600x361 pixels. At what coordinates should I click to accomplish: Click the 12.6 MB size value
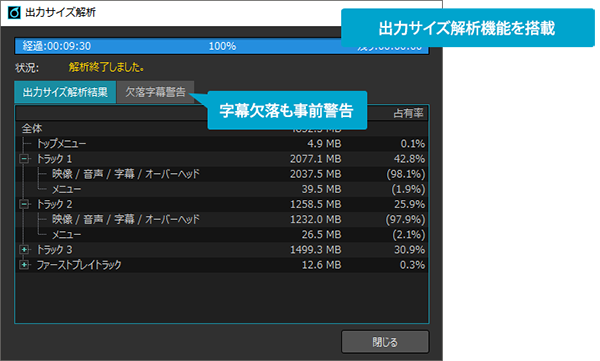pyautogui.click(x=321, y=265)
